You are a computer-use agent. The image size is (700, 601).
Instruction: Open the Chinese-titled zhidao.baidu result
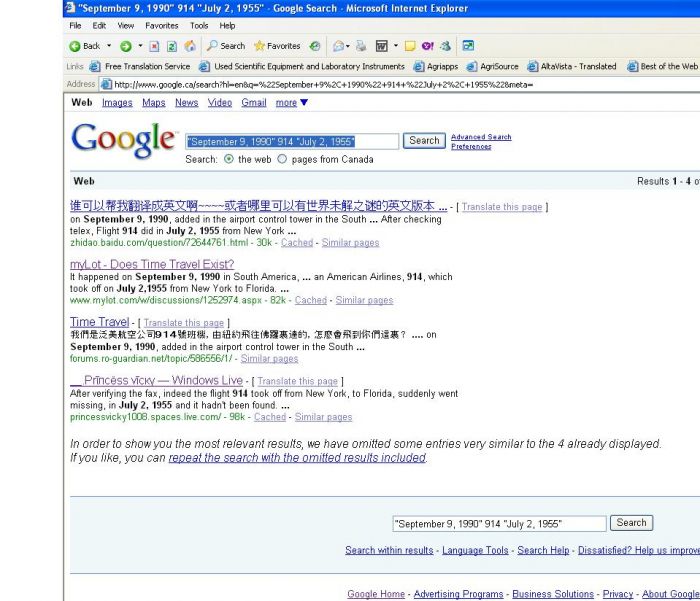[258, 206]
